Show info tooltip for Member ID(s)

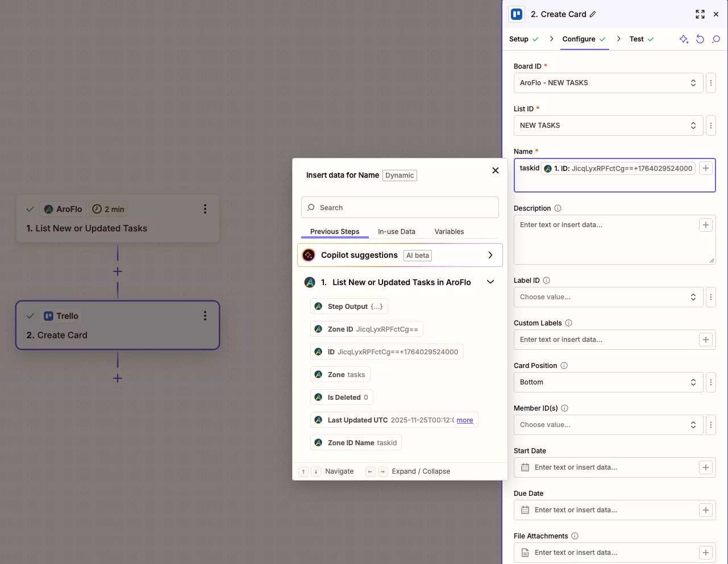[564, 408]
